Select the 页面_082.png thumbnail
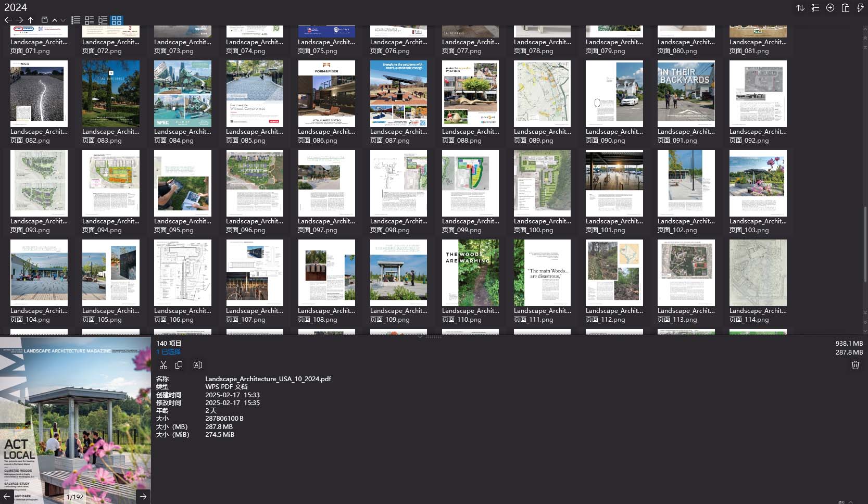 point(39,94)
